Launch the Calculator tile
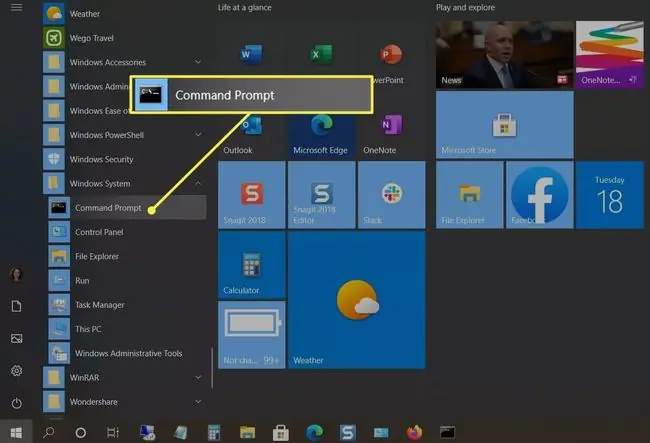 251,265
